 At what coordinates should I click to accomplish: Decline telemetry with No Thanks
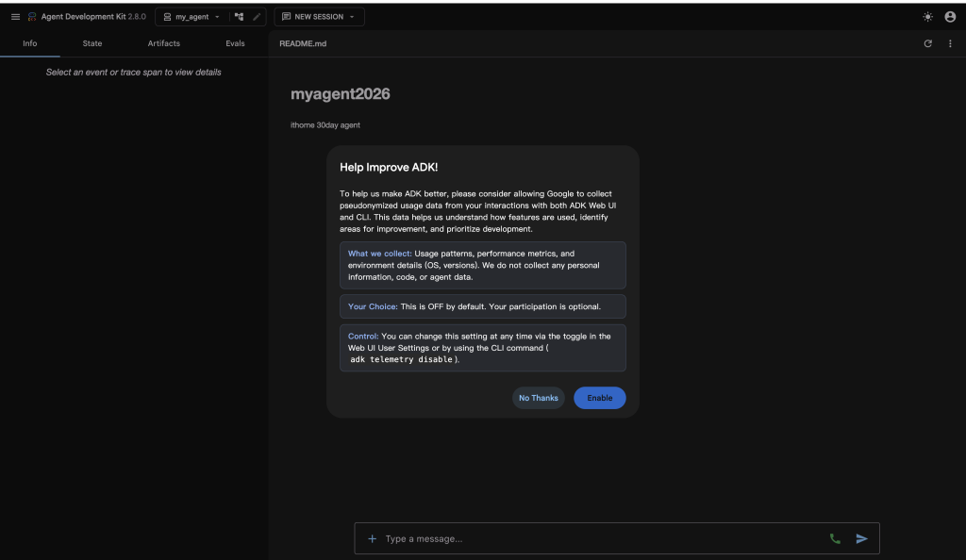539,398
